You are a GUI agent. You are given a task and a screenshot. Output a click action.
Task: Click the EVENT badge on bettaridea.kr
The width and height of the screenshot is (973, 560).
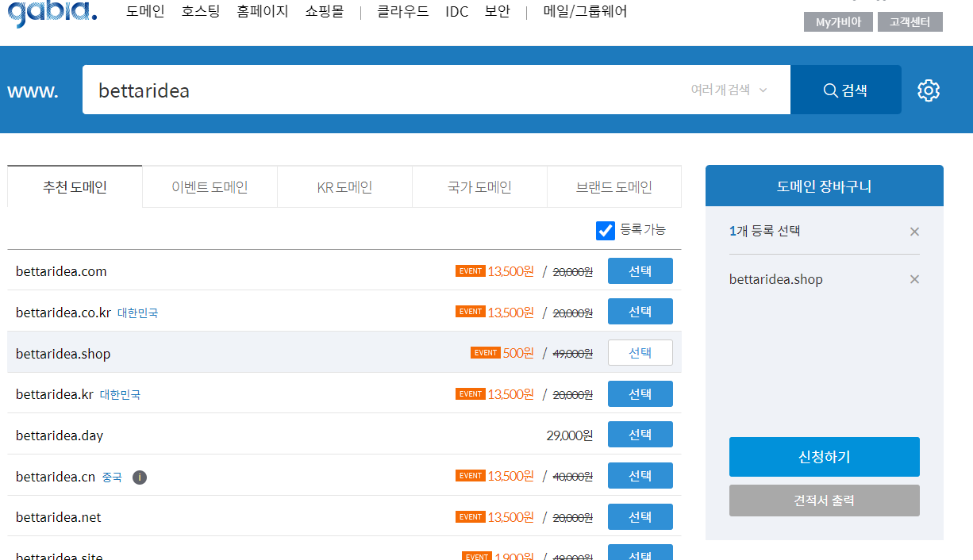pyautogui.click(x=471, y=394)
